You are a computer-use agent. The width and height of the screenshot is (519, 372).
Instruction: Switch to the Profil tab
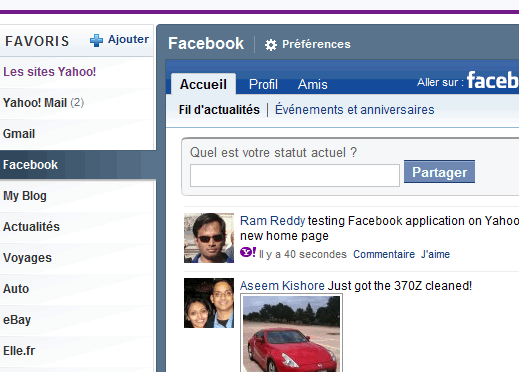(x=263, y=84)
